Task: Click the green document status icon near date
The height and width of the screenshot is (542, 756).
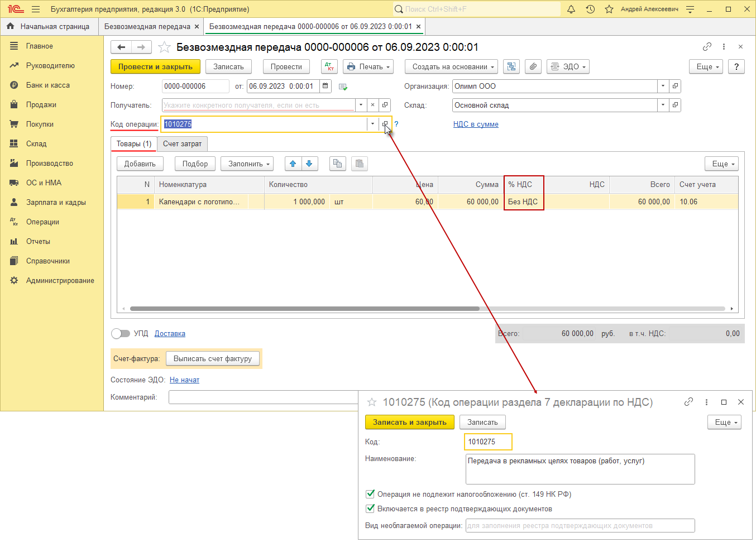Action: point(343,87)
